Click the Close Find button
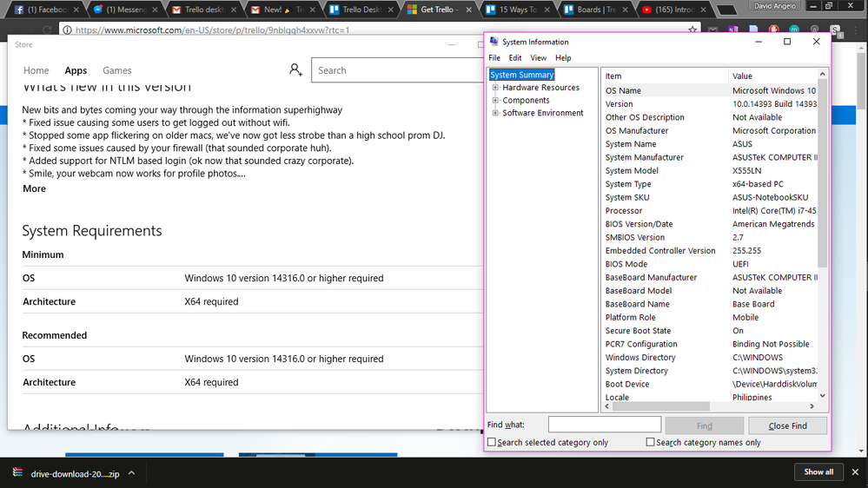The height and width of the screenshot is (488, 868). 787,425
